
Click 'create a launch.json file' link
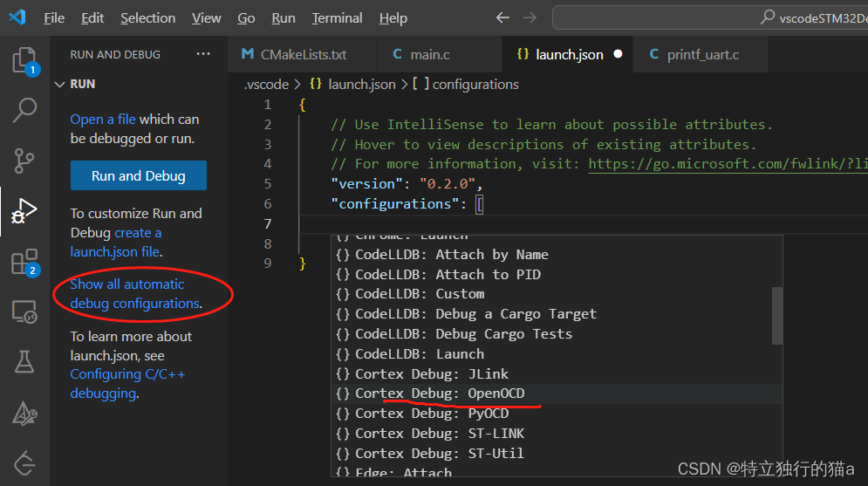[116, 243]
